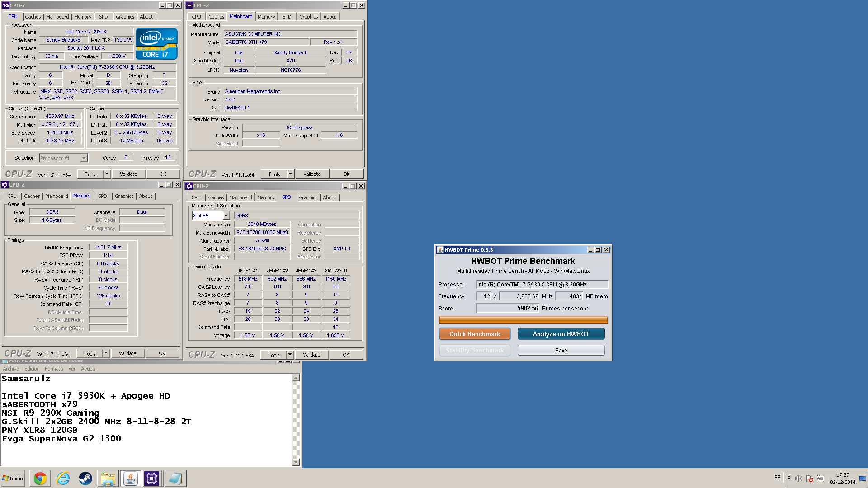The image size is (868, 488).
Task: Click title bar icon of CPU tab CPU-Z window
Action: [x=6, y=5]
